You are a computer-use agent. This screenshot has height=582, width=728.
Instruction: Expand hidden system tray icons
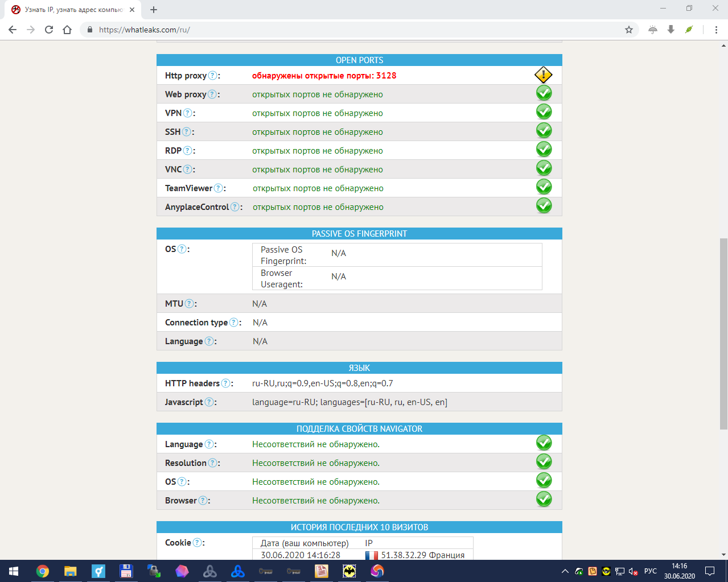[x=565, y=571]
